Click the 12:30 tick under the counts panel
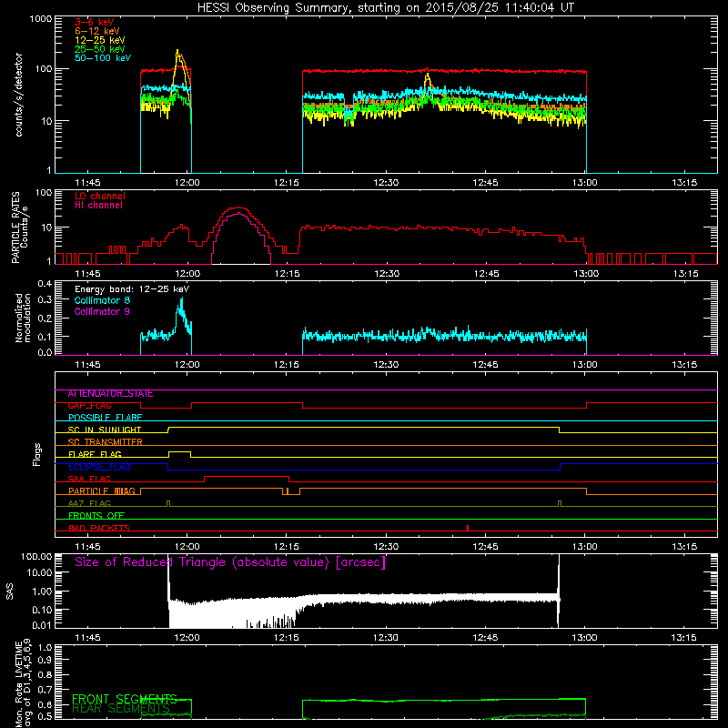Screen dimensions: 728x728 [386, 183]
